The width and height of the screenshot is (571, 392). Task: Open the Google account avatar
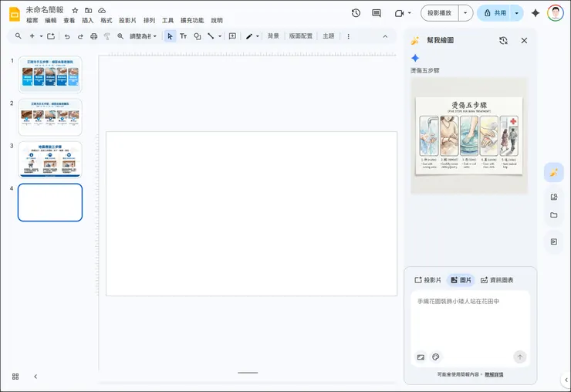pos(555,13)
